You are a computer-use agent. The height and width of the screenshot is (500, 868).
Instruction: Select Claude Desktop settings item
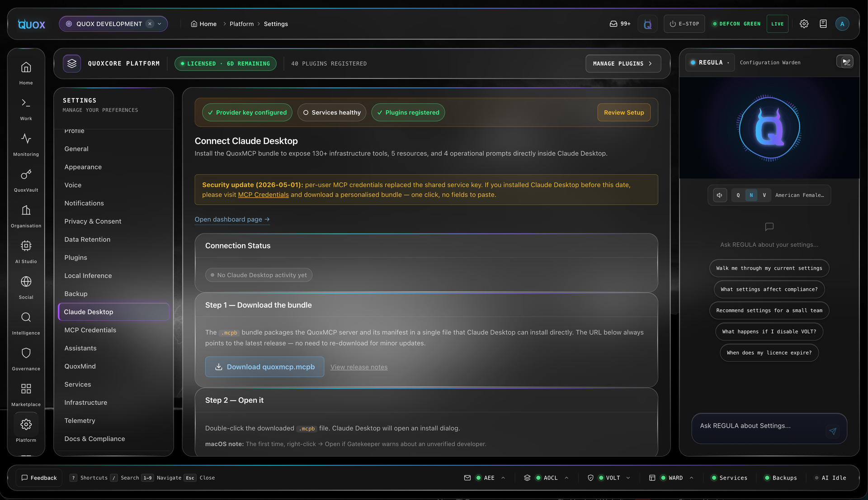[x=113, y=312]
